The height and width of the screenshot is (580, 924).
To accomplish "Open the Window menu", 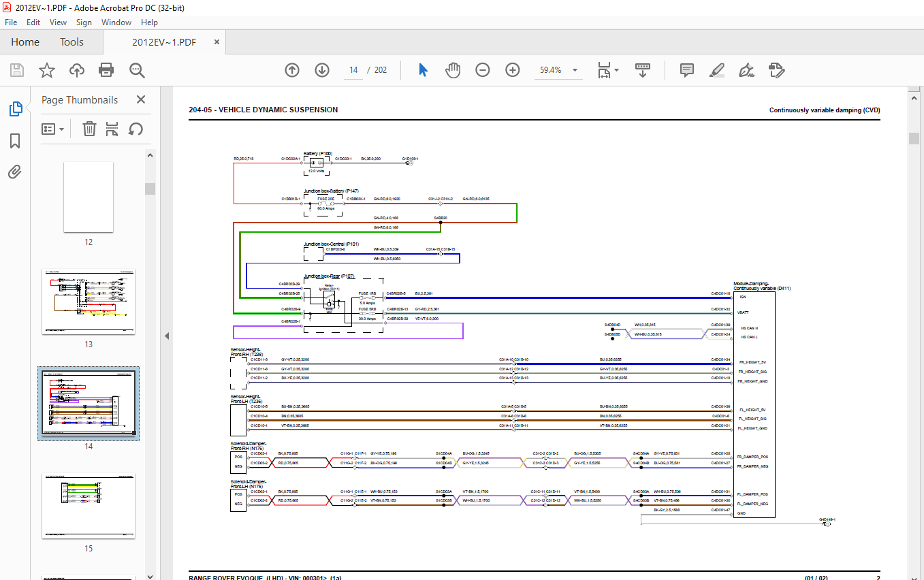I will click(x=116, y=22).
